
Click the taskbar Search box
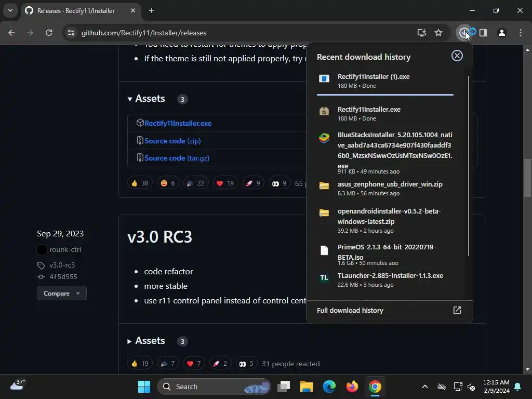pos(214,387)
